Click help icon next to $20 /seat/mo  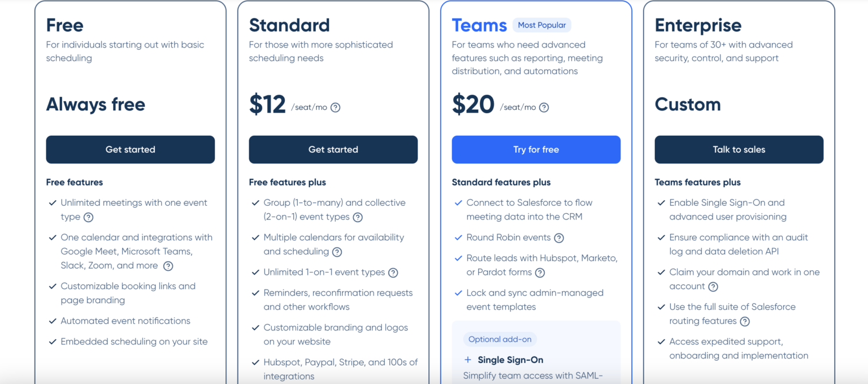point(544,107)
